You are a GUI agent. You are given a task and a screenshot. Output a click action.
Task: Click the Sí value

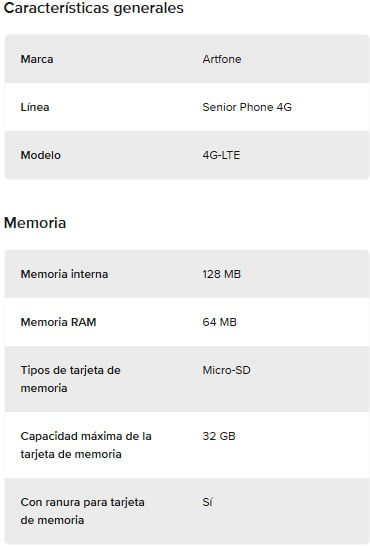click(x=207, y=502)
